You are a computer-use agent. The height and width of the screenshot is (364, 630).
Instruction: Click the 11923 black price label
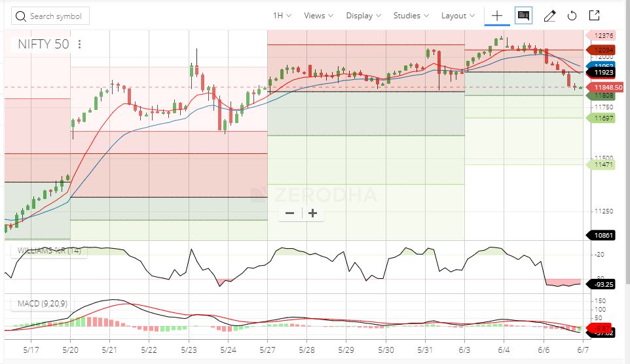click(601, 72)
